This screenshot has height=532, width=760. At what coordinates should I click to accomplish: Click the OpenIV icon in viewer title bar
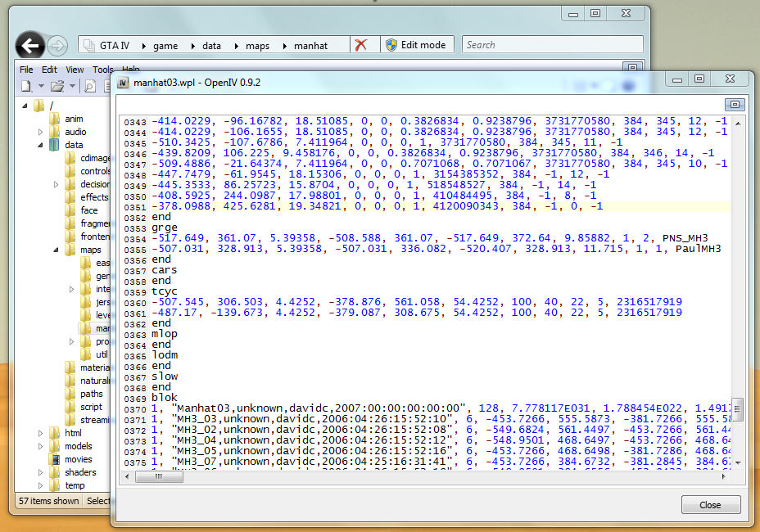click(x=123, y=83)
